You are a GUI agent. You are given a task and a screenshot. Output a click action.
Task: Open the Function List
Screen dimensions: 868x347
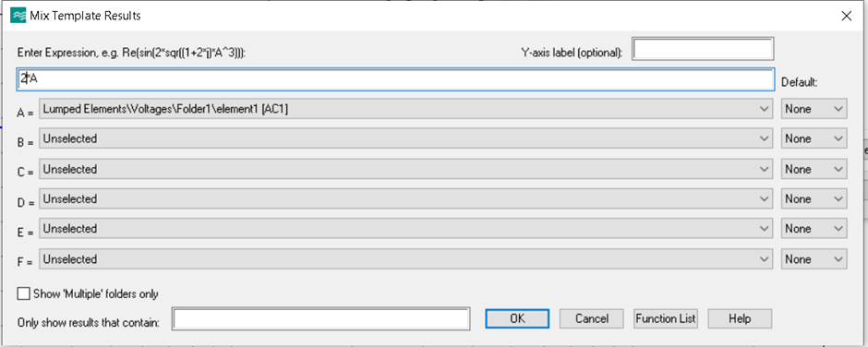666,318
